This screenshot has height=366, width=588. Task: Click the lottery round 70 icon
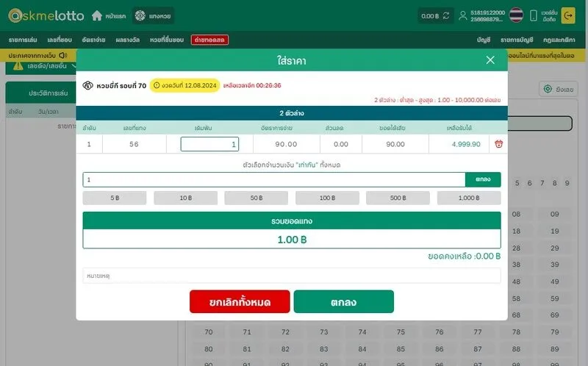pyautogui.click(x=87, y=85)
